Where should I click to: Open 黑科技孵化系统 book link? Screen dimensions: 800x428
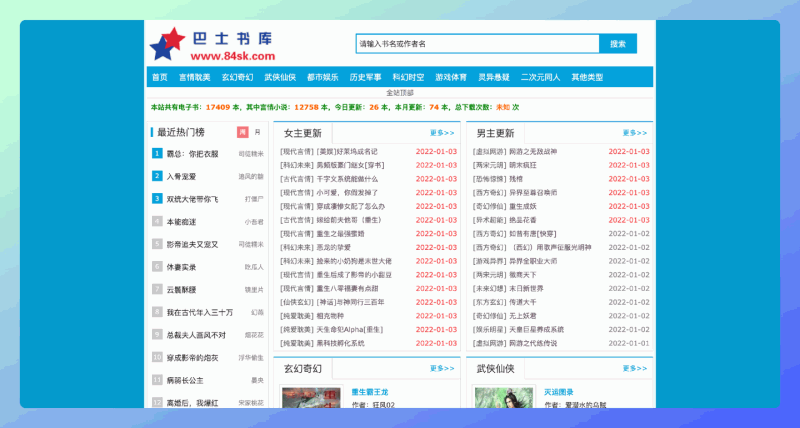pos(340,343)
